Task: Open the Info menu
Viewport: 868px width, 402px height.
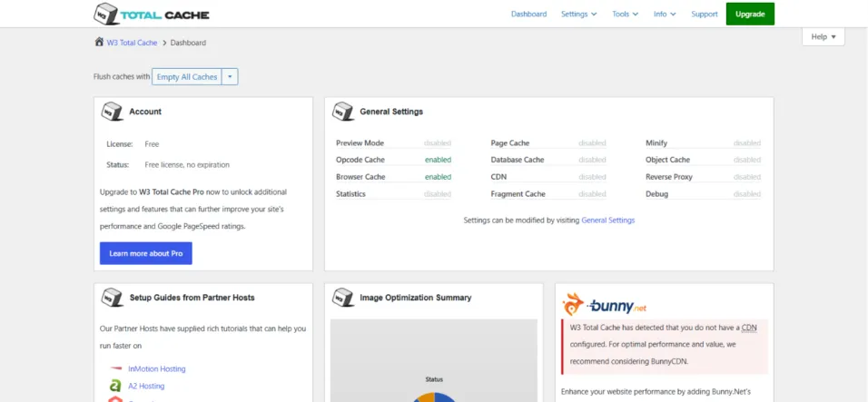Action: (x=665, y=15)
